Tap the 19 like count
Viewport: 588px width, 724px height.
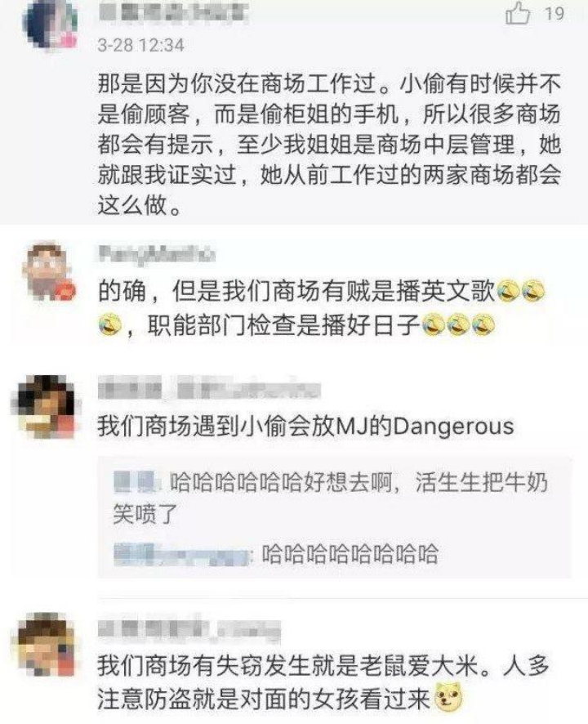(555, 13)
